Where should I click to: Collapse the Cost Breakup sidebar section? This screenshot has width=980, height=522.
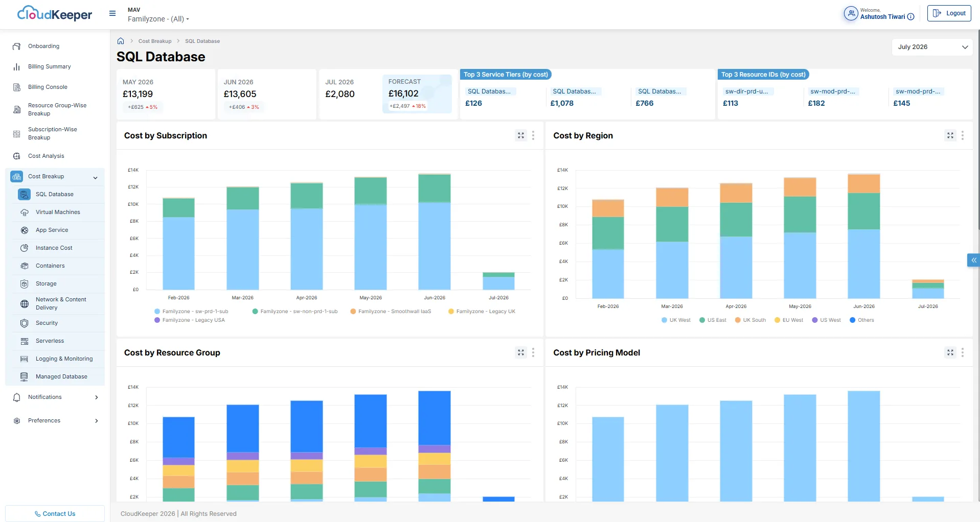point(96,177)
